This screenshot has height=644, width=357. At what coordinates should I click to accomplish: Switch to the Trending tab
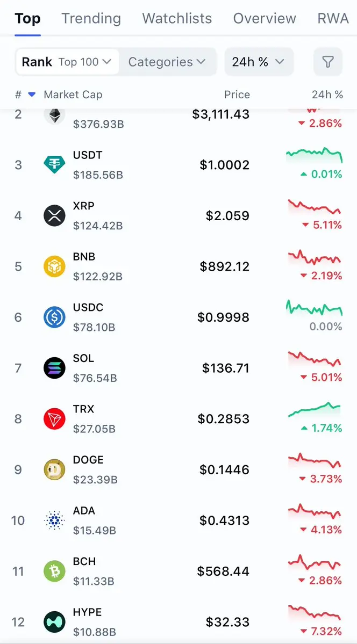coord(91,19)
